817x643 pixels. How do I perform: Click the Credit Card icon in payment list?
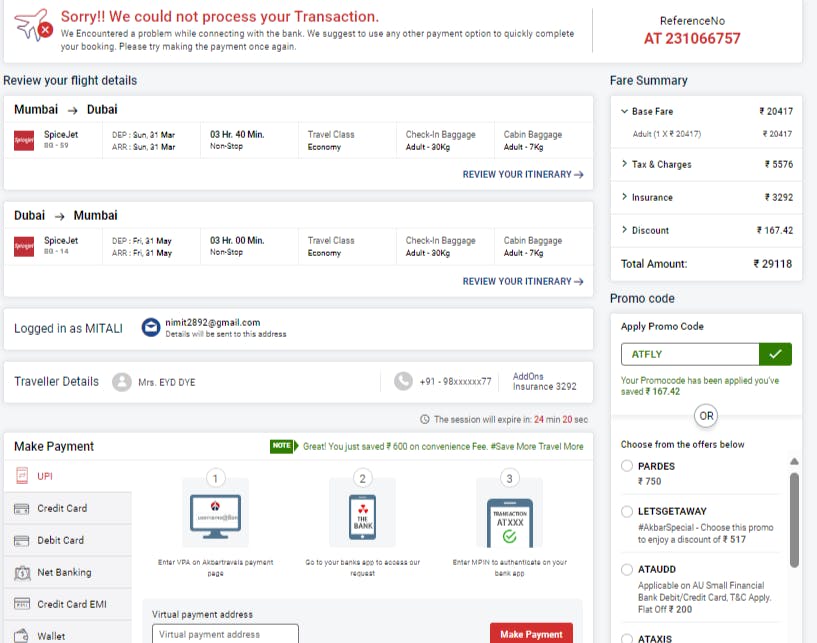tap(22, 508)
